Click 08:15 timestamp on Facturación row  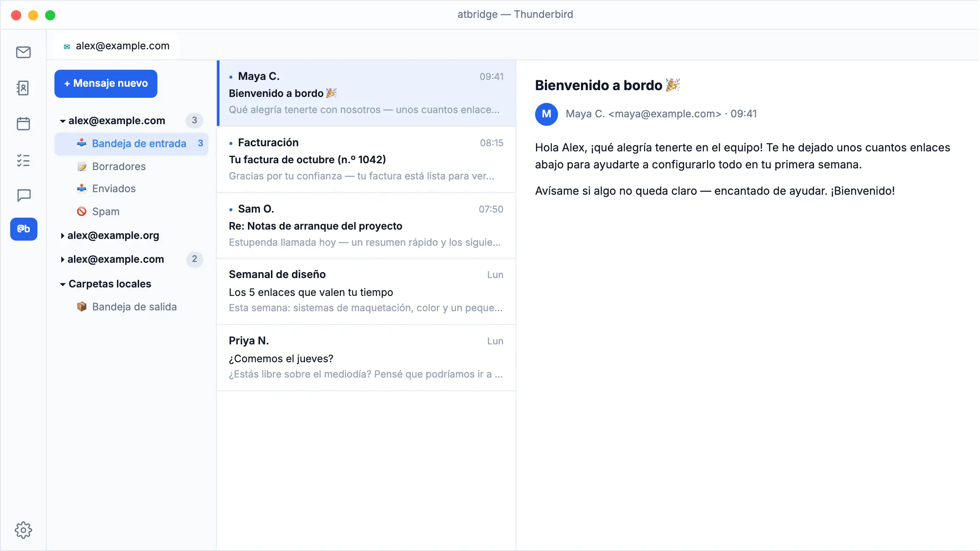pos(492,143)
